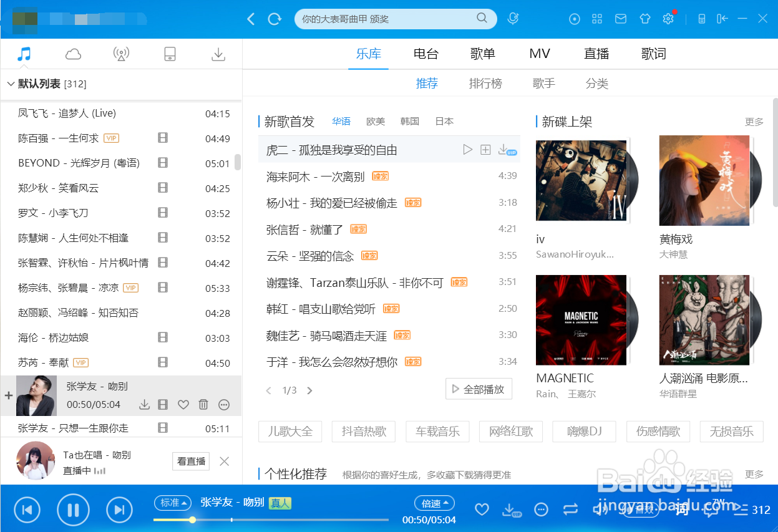This screenshot has height=532, width=778.
Task: Open 抖音热歌 tag
Action: click(364, 431)
